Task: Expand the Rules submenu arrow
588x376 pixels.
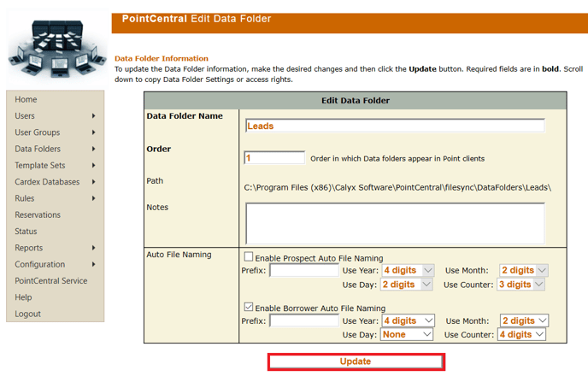Action: pos(93,198)
